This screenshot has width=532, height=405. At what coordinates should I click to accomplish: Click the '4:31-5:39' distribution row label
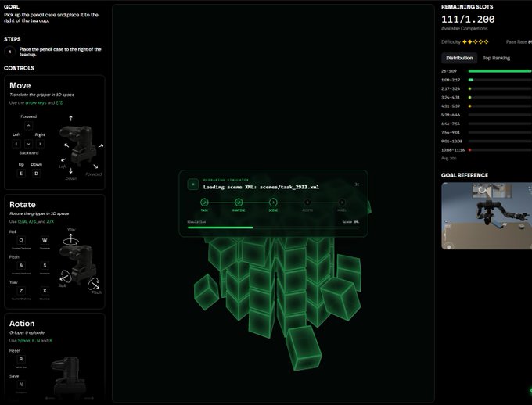pyautogui.click(x=451, y=106)
